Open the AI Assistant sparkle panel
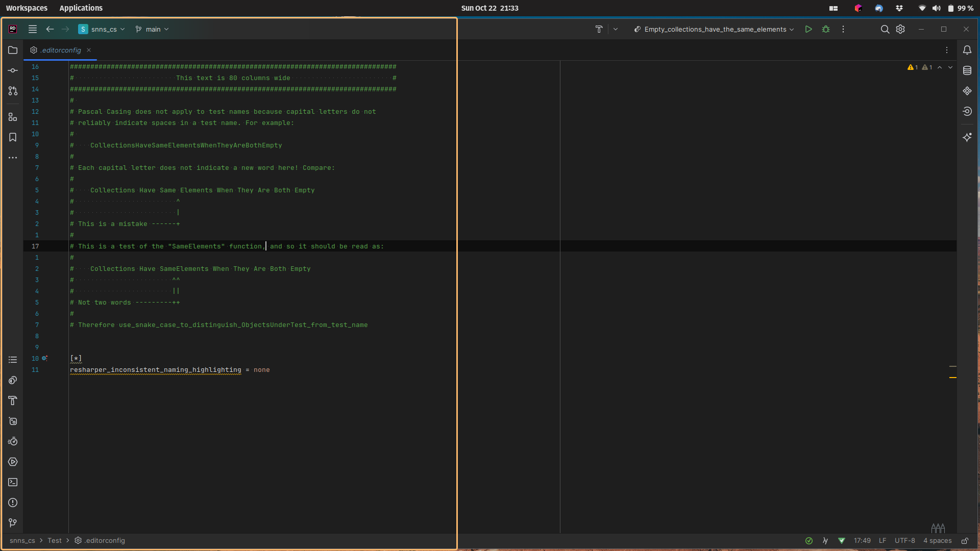Image resolution: width=980 pixels, height=551 pixels. pyautogui.click(x=968, y=137)
